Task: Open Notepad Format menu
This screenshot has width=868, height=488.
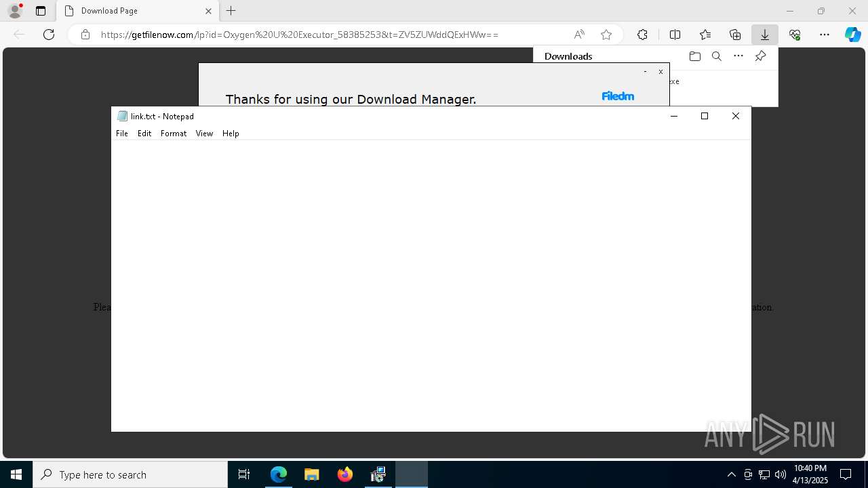Action: (x=174, y=134)
